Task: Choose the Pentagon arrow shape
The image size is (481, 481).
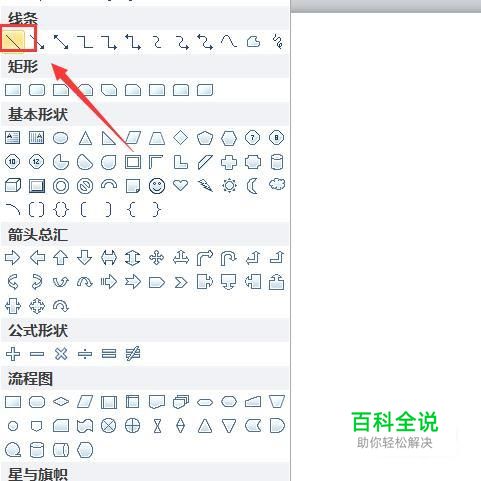Action: [x=157, y=282]
